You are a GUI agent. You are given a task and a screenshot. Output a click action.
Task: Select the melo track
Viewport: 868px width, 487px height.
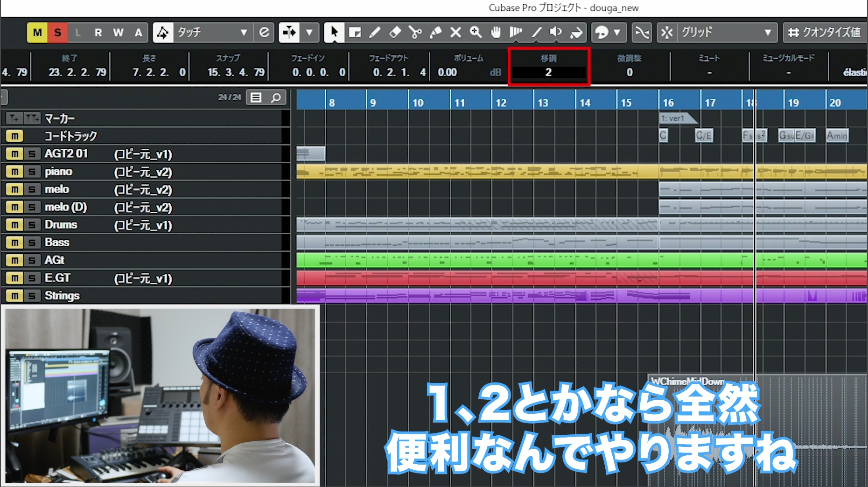[x=57, y=189]
